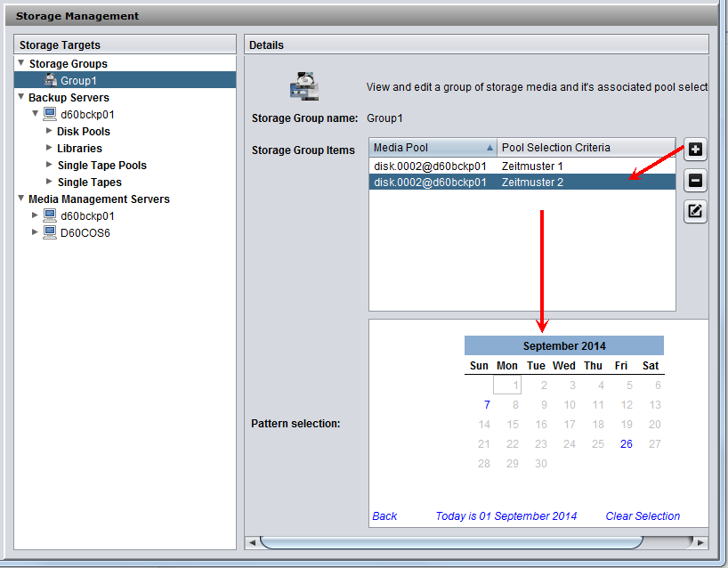Select highlighted day 26 in the calendar

(x=627, y=444)
